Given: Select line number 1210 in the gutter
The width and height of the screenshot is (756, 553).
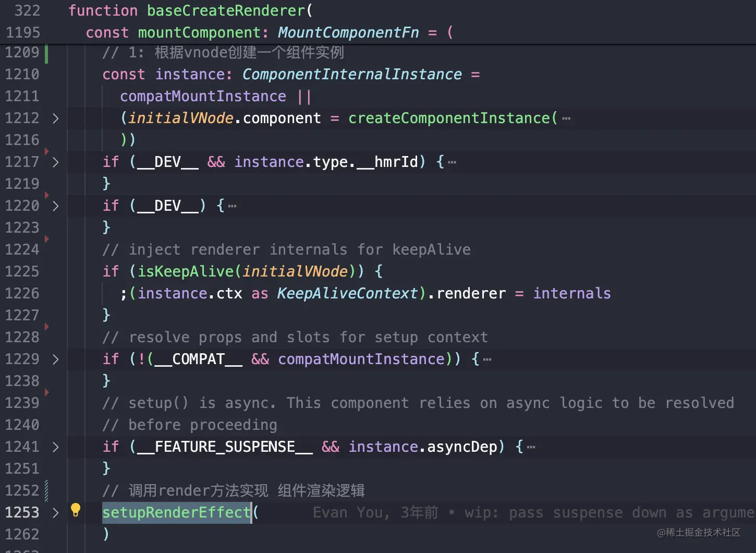Looking at the screenshot, I should coord(22,75).
